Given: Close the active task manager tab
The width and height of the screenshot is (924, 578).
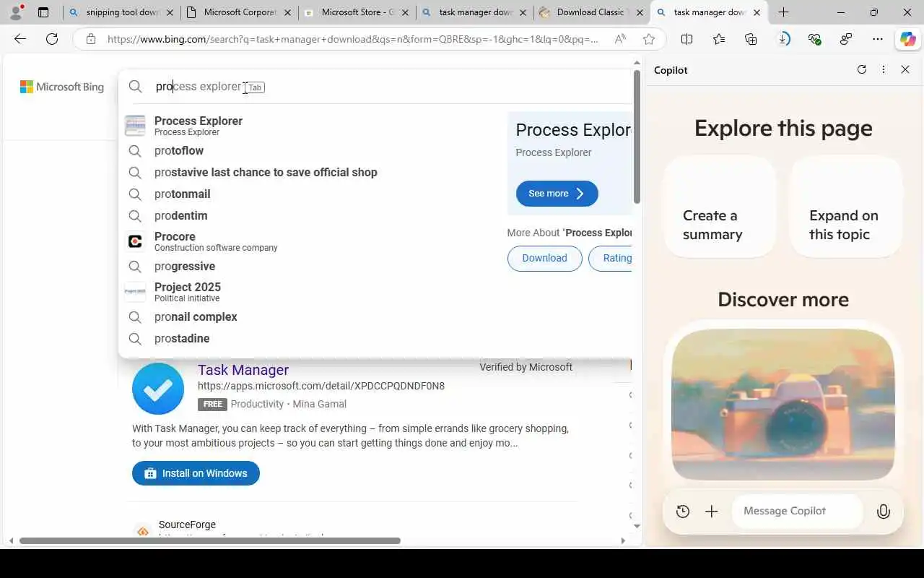Looking at the screenshot, I should point(757,12).
